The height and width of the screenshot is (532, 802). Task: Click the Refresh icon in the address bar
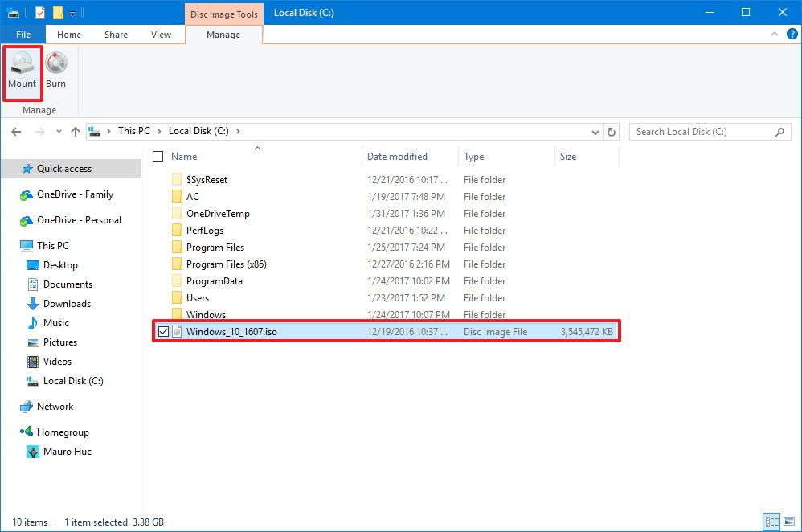pyautogui.click(x=611, y=131)
